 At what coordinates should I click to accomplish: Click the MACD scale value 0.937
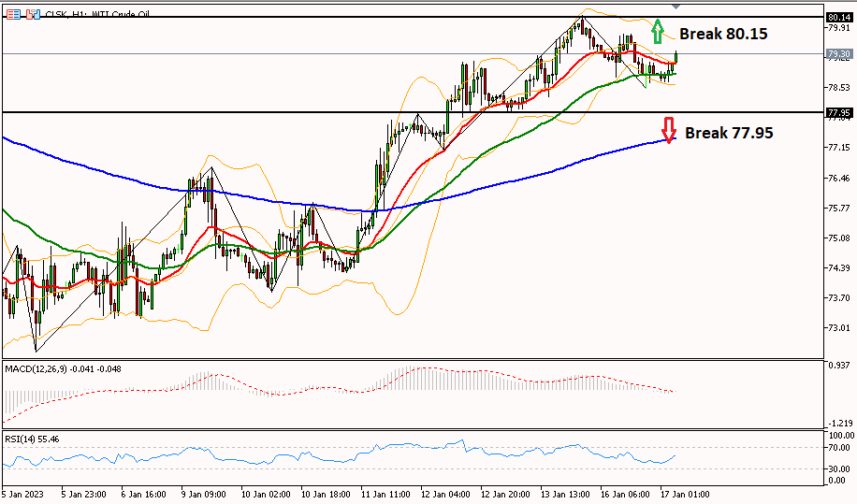839,365
